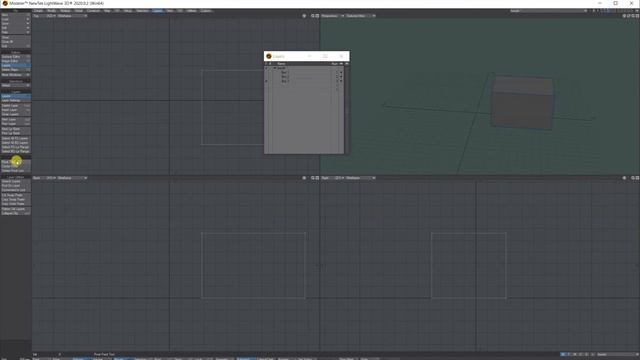Click Select All FG Layers
640x360 pixels.
tap(16, 138)
